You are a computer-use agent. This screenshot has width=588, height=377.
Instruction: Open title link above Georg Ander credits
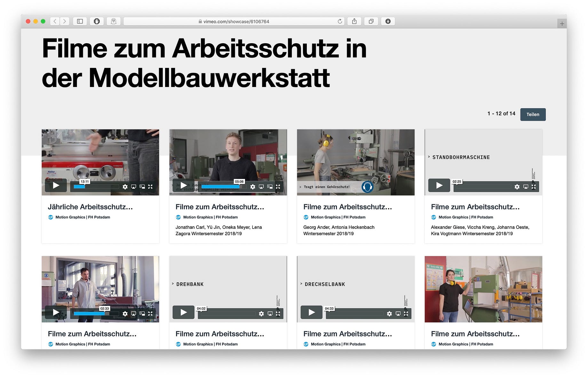(x=347, y=207)
